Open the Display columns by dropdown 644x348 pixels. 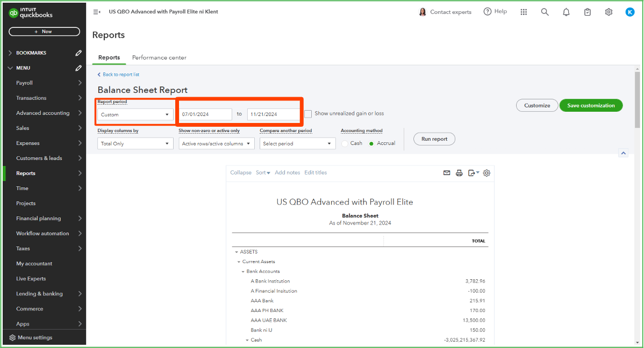coord(135,143)
